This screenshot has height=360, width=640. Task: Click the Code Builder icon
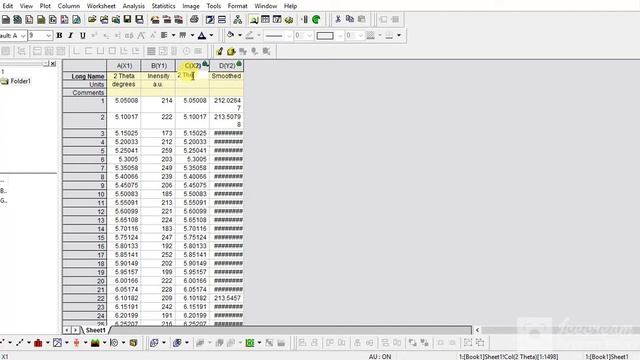289,19
